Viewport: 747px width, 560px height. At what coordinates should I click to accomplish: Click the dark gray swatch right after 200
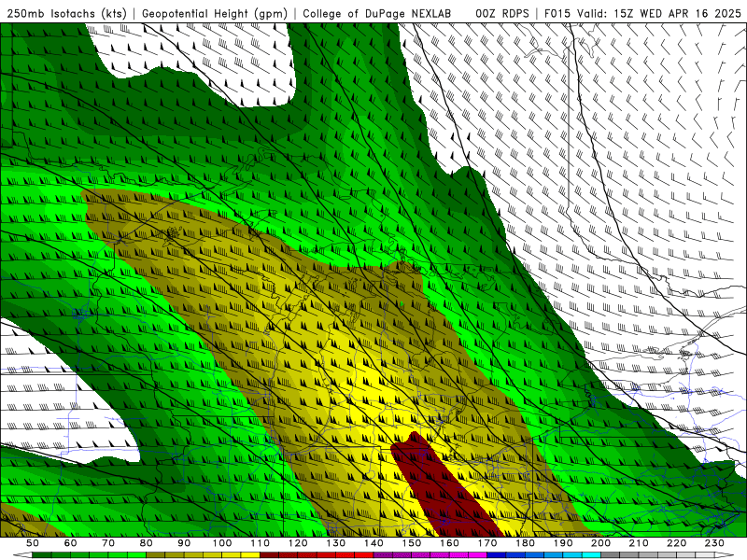(x=611, y=555)
